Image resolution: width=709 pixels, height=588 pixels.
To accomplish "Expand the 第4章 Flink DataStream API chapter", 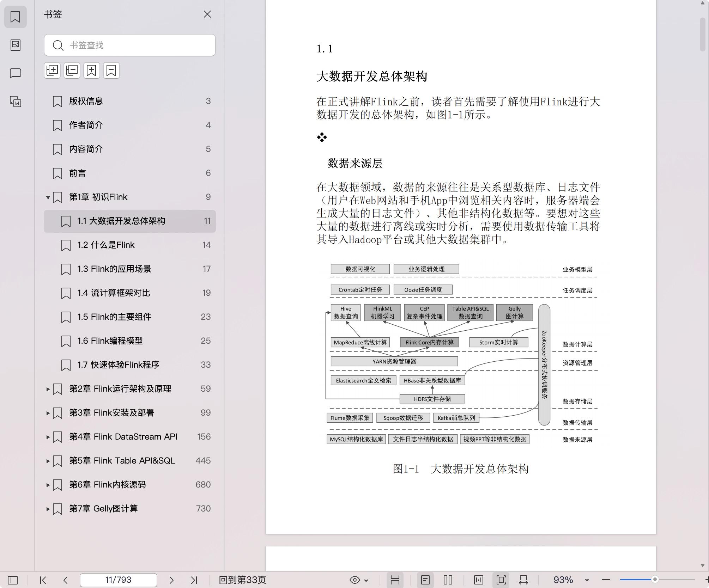I will [48, 437].
